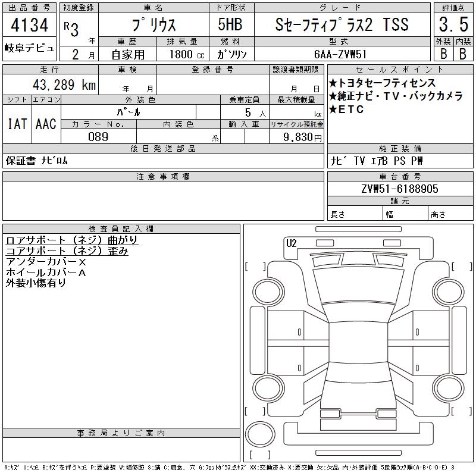This screenshot has width=476, height=476.
Task: Click sales point トヨタセーフティセンス
Action: click(382, 83)
